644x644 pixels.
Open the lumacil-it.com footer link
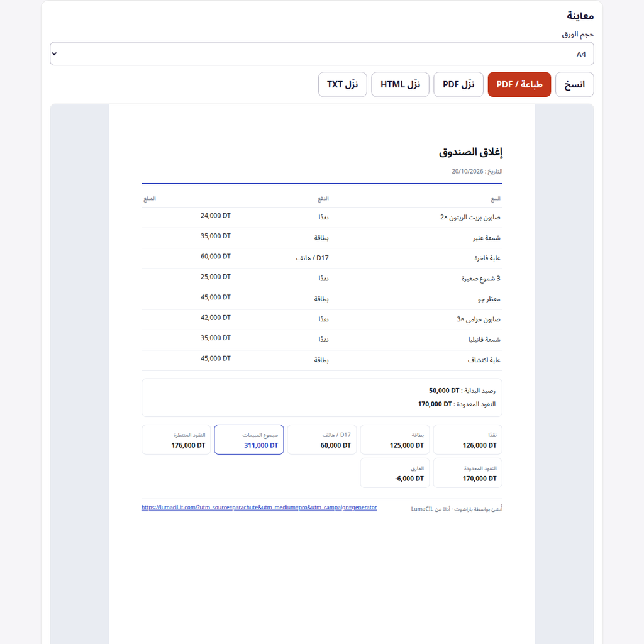click(x=259, y=508)
